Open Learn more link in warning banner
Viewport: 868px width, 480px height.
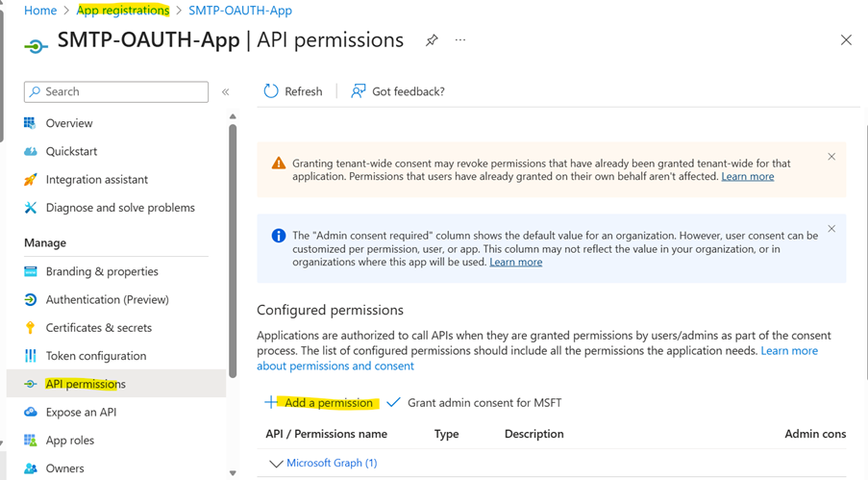pyautogui.click(x=747, y=176)
